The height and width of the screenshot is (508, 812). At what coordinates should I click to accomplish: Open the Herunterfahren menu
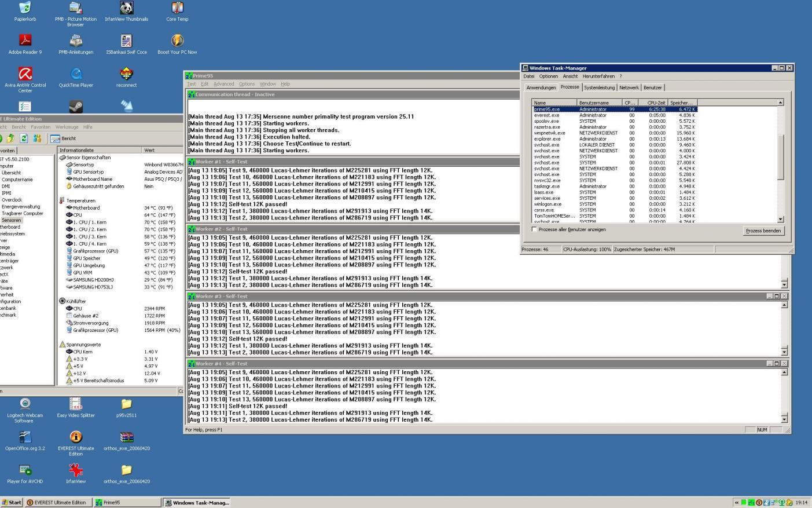pyautogui.click(x=598, y=76)
